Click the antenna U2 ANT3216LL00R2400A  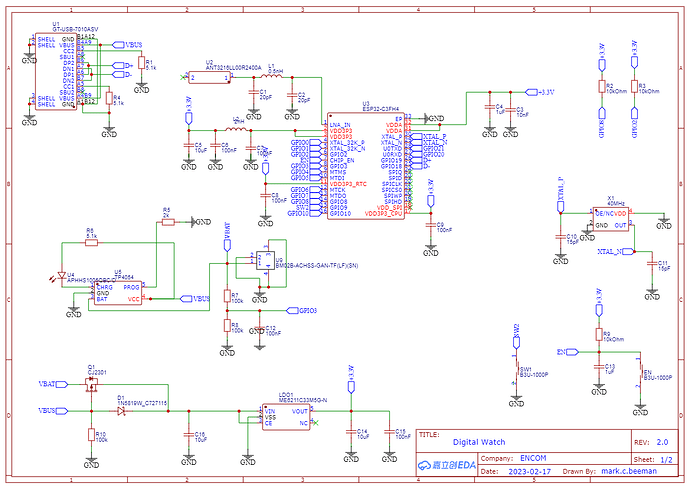tap(209, 78)
